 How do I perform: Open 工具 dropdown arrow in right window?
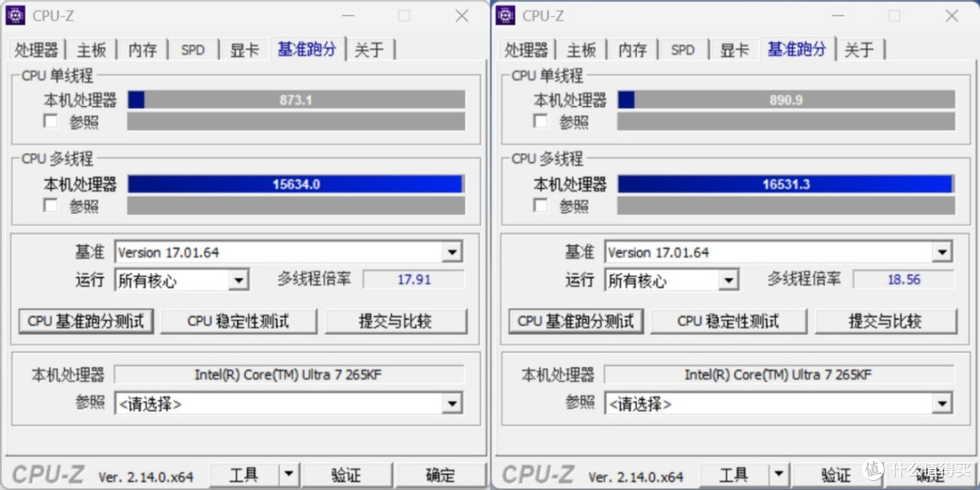pos(779,475)
